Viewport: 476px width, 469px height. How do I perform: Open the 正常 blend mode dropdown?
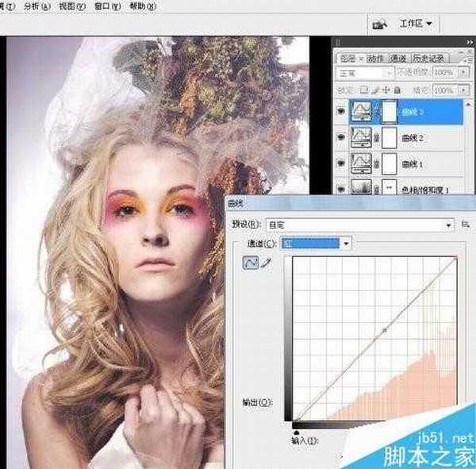coord(365,73)
